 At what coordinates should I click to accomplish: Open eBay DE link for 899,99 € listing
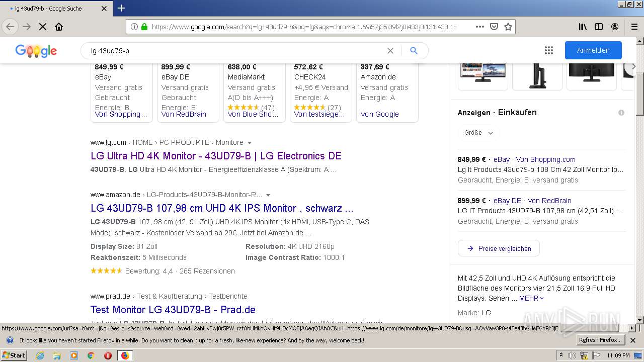click(507, 201)
